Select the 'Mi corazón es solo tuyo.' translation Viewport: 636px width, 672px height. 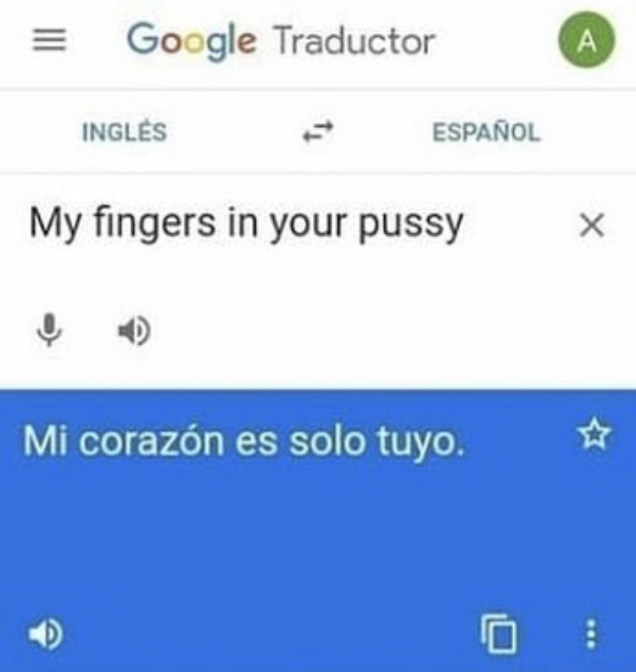pos(243,442)
